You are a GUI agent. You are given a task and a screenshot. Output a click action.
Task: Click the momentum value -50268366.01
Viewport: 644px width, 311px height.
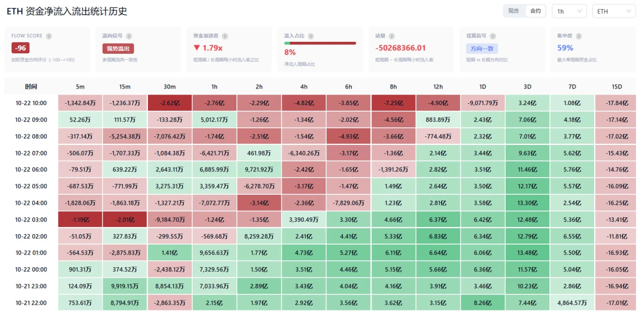(x=400, y=48)
